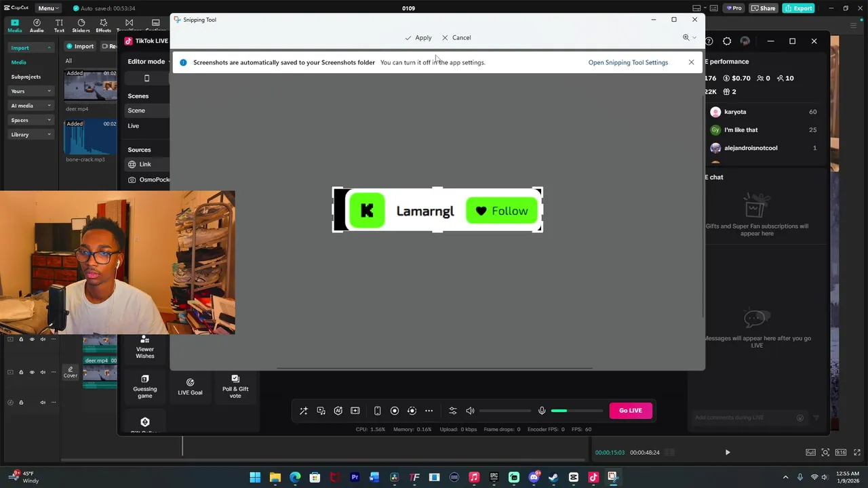
Task: Mute the speaker in the LIVE toolbar
Action: click(470, 411)
